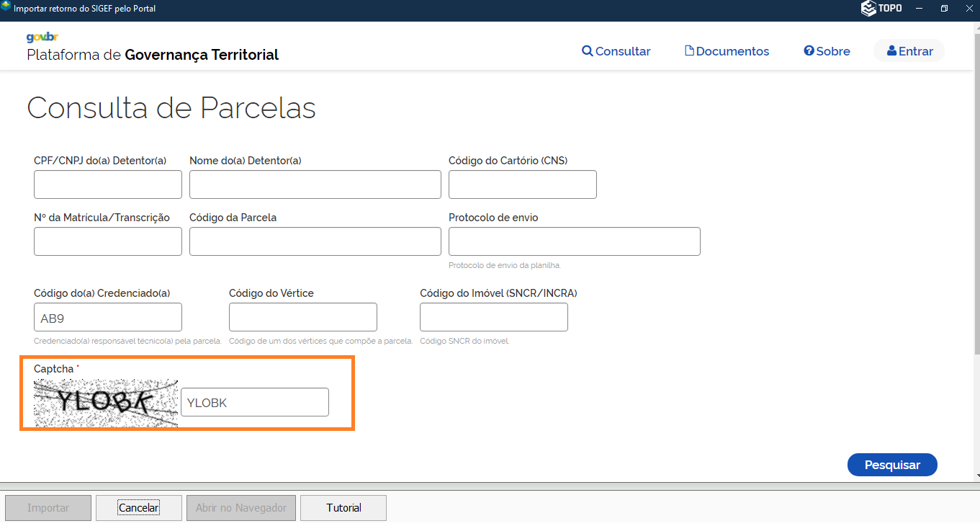Screen dimensions: 980x526
Task: Open the Tutorial button
Action: click(343, 508)
